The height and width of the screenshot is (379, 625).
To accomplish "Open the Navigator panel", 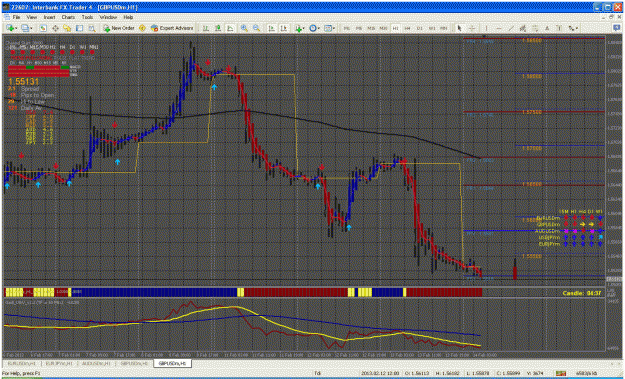I will point(67,28).
